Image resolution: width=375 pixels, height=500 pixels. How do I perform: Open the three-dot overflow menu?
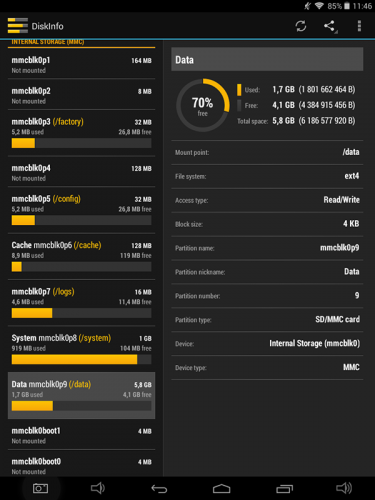coord(359,26)
